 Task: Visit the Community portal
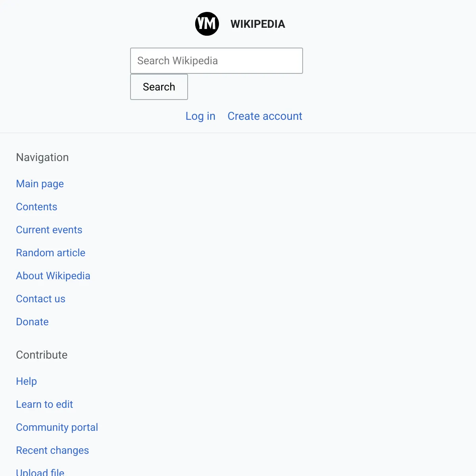click(x=57, y=427)
